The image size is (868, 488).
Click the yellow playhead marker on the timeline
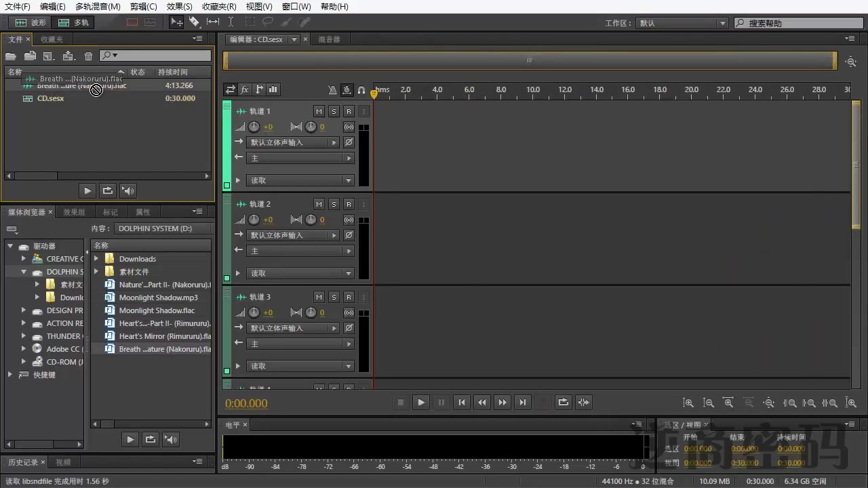pyautogui.click(x=374, y=94)
